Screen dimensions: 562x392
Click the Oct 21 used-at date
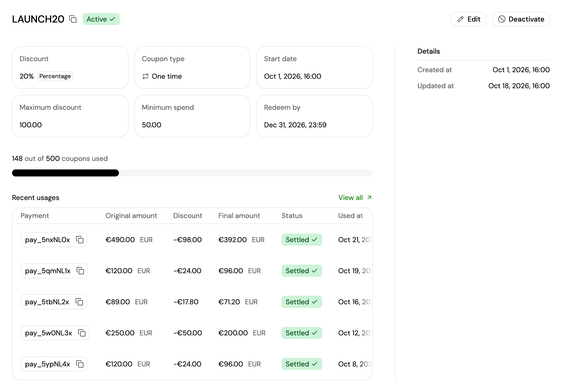[x=355, y=240]
